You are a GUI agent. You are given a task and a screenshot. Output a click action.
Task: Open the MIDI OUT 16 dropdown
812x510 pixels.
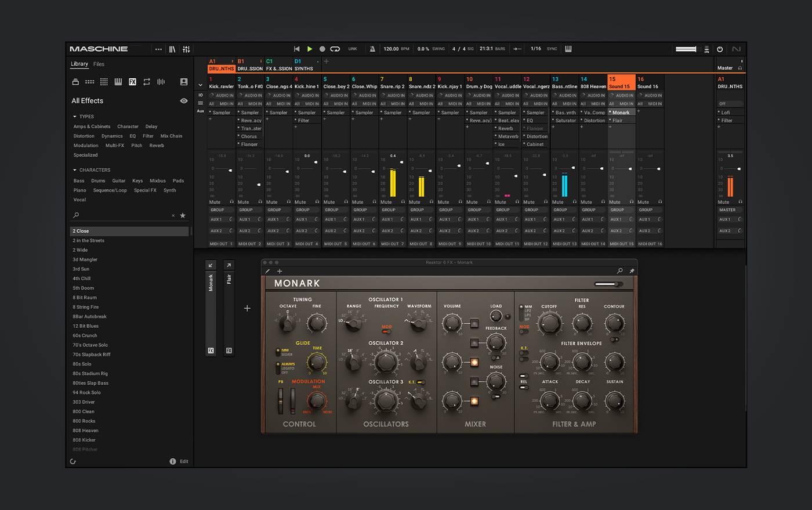pyautogui.click(x=650, y=244)
